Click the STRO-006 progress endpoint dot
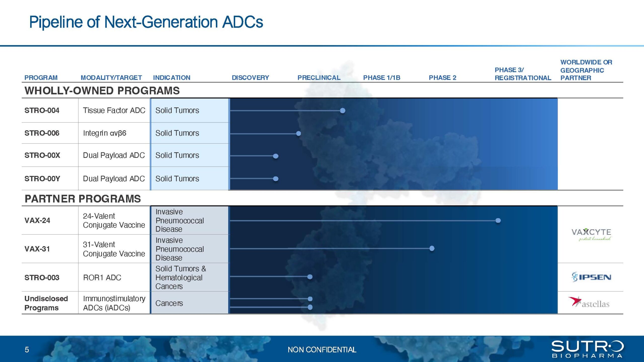Image resolution: width=644 pixels, height=362 pixels. pos(299,133)
